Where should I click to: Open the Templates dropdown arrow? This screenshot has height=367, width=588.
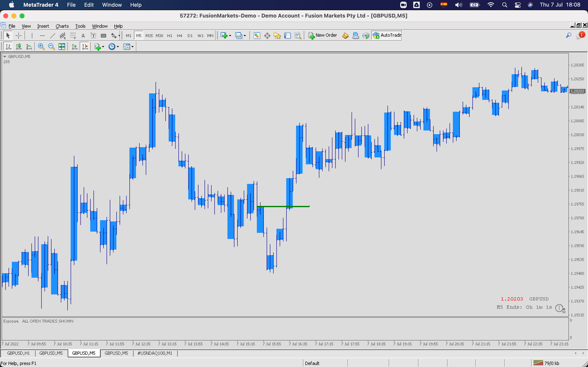coord(133,47)
